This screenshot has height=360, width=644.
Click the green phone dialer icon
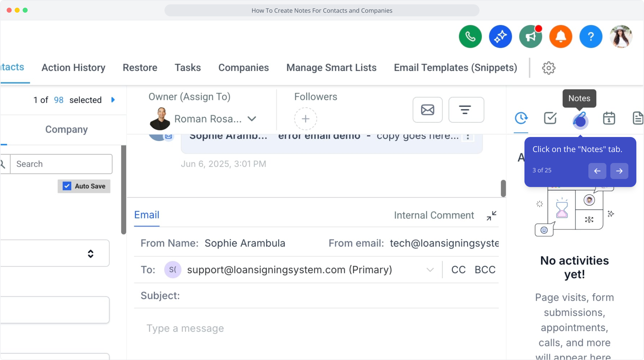(470, 36)
